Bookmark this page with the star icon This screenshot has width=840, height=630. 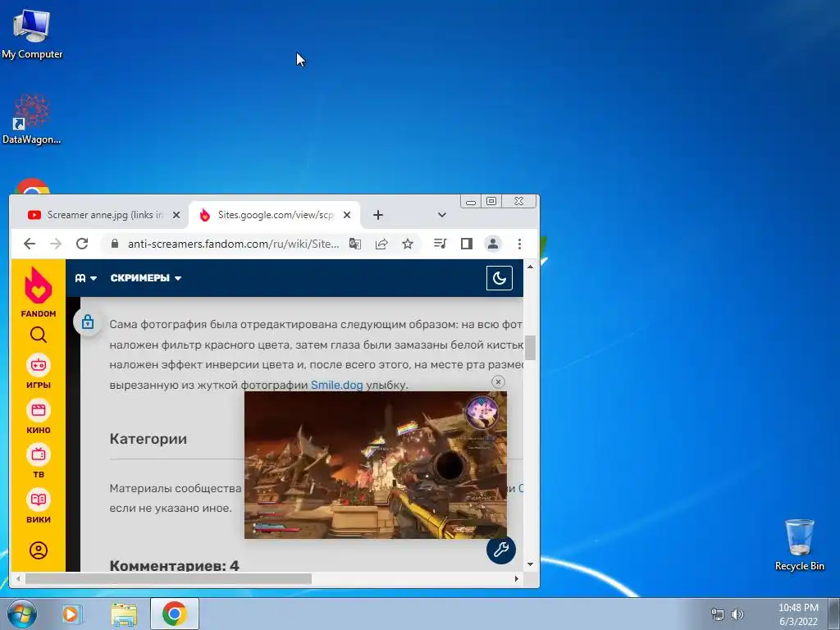pyautogui.click(x=408, y=244)
